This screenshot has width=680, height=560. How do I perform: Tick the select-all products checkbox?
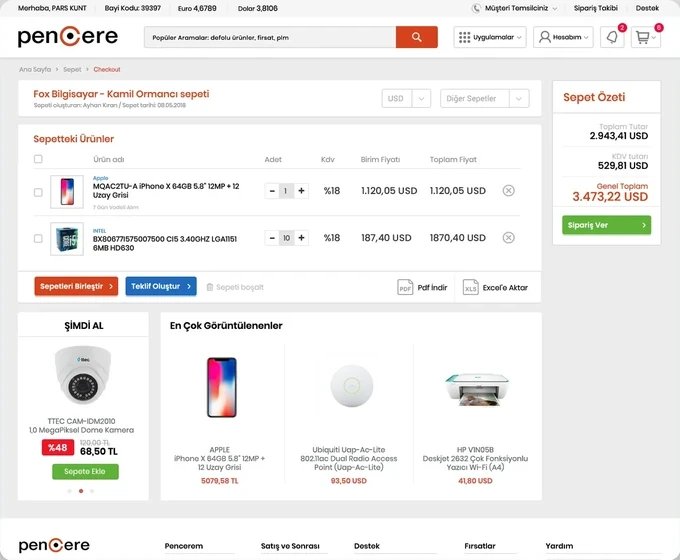coord(38,159)
